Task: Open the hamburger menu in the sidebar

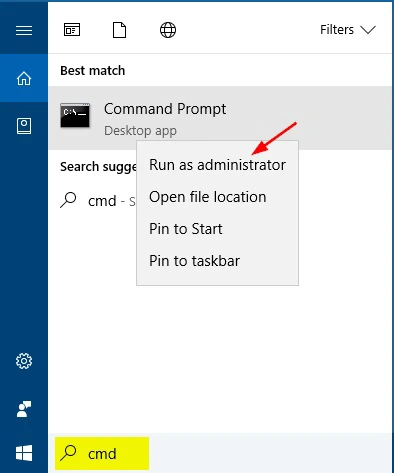Action: (24, 31)
